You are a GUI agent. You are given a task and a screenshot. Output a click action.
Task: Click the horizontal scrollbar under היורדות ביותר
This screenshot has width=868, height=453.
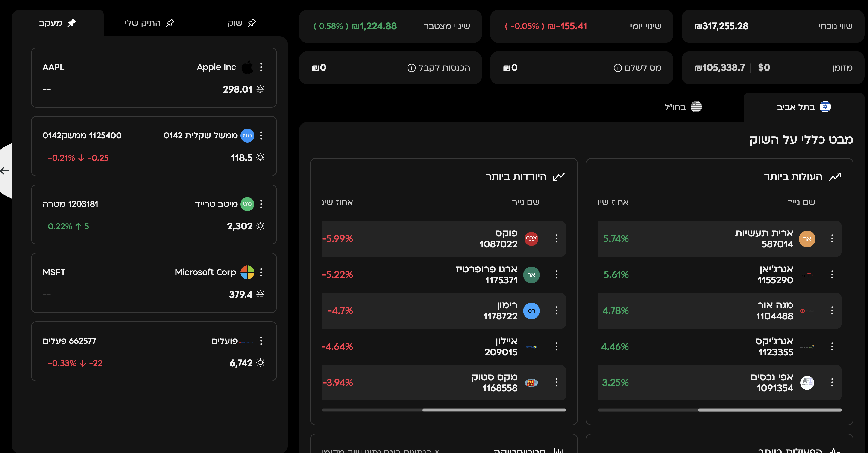[444, 410]
